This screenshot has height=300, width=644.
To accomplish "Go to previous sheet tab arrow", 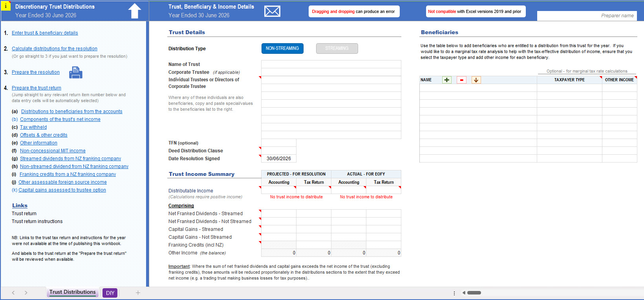I will [13, 293].
